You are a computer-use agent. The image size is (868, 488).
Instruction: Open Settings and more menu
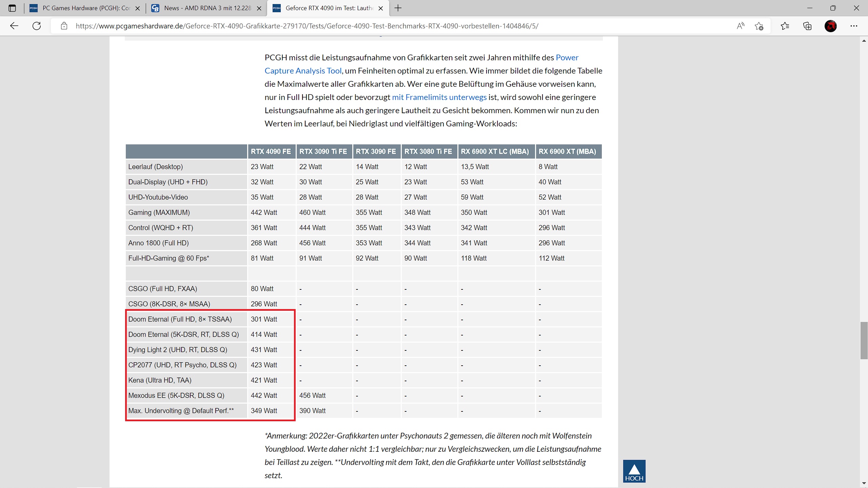tap(854, 26)
